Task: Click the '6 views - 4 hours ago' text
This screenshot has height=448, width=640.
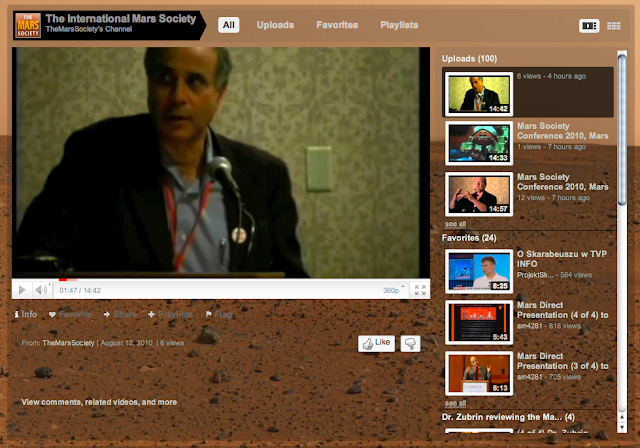Action: click(x=551, y=76)
